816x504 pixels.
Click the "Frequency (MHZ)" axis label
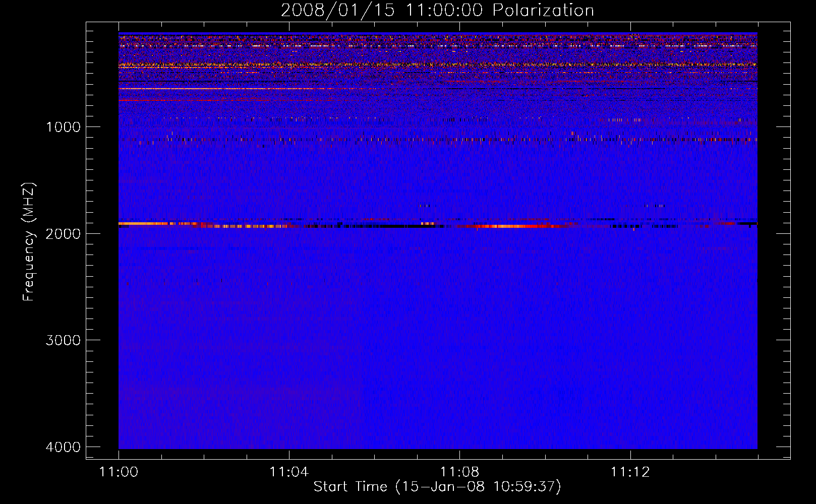coord(29,242)
